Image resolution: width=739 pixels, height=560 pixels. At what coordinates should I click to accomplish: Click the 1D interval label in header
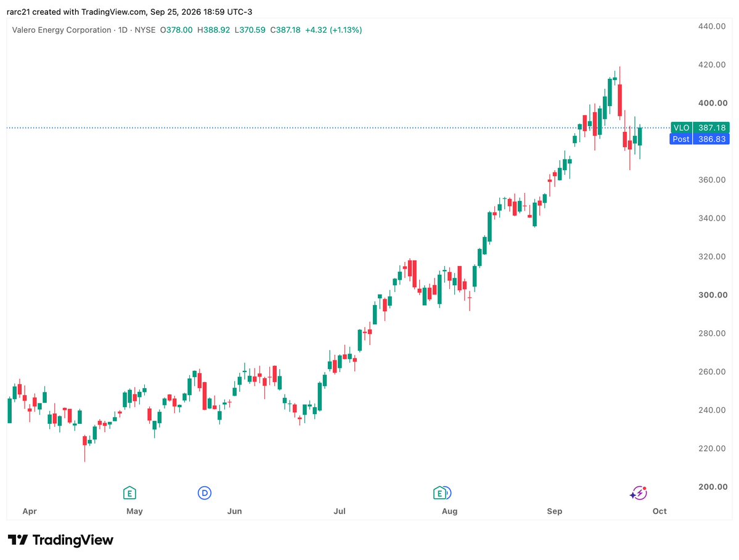pos(123,30)
